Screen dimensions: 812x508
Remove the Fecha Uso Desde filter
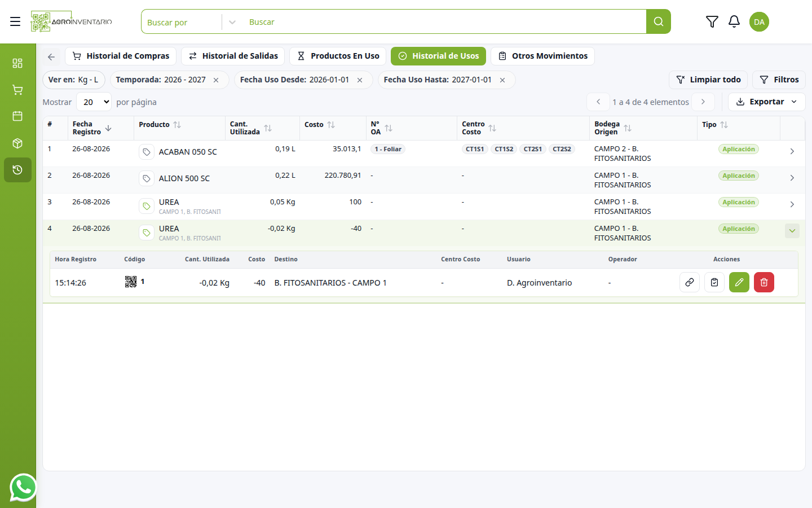(x=360, y=80)
